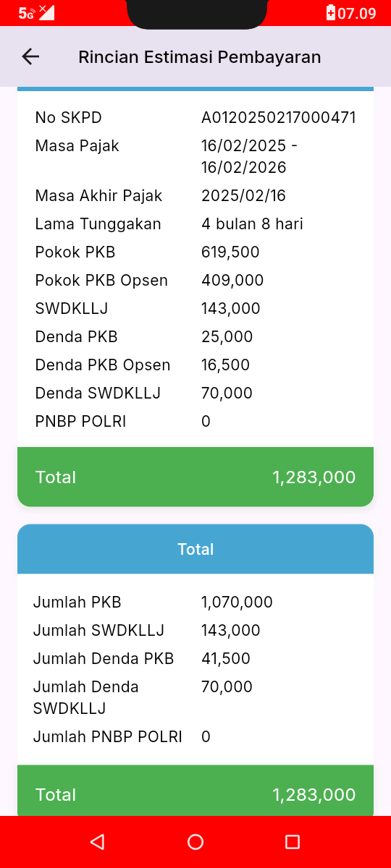Tap the Masa Pajak date range
This screenshot has width=391, height=868.
pyautogui.click(x=249, y=157)
